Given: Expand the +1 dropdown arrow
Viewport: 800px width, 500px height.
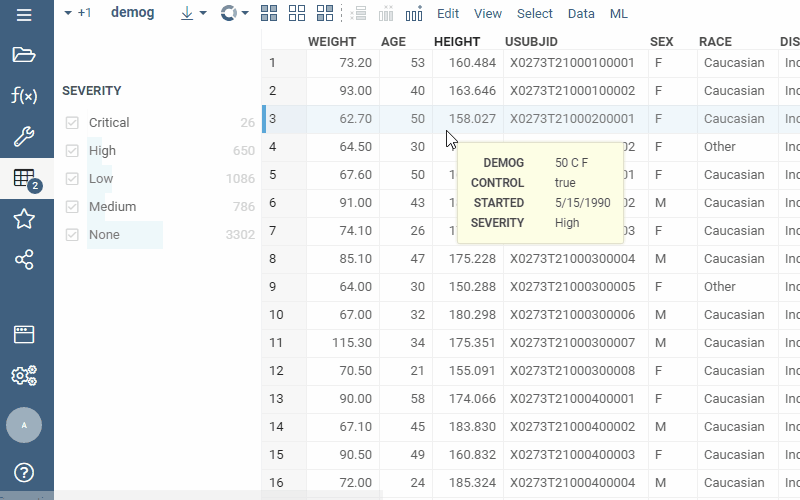Looking at the screenshot, I should click(68, 13).
